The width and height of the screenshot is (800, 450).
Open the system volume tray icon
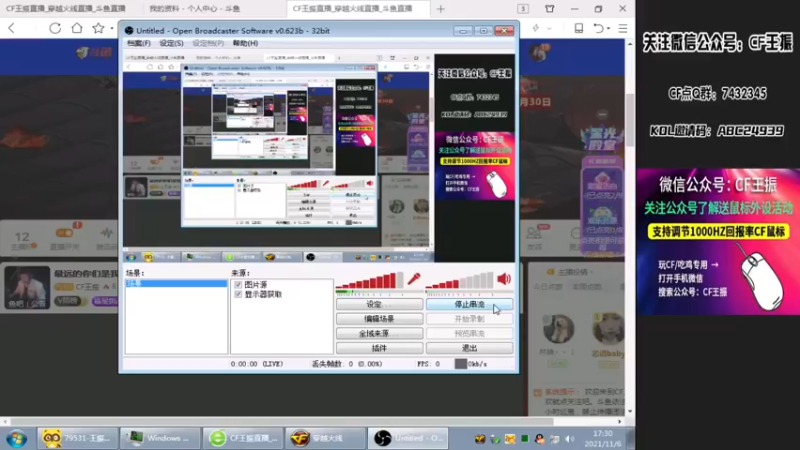(x=569, y=439)
